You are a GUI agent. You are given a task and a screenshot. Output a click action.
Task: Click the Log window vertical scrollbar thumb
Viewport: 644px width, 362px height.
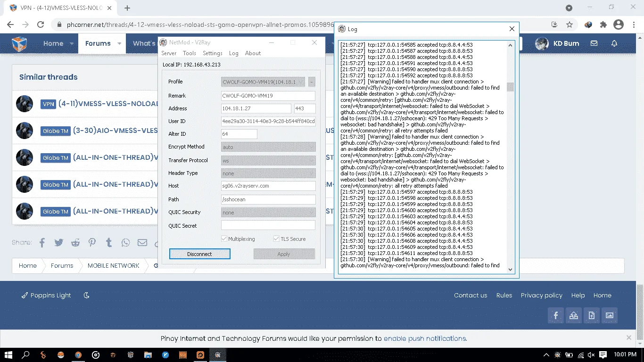pos(510,87)
